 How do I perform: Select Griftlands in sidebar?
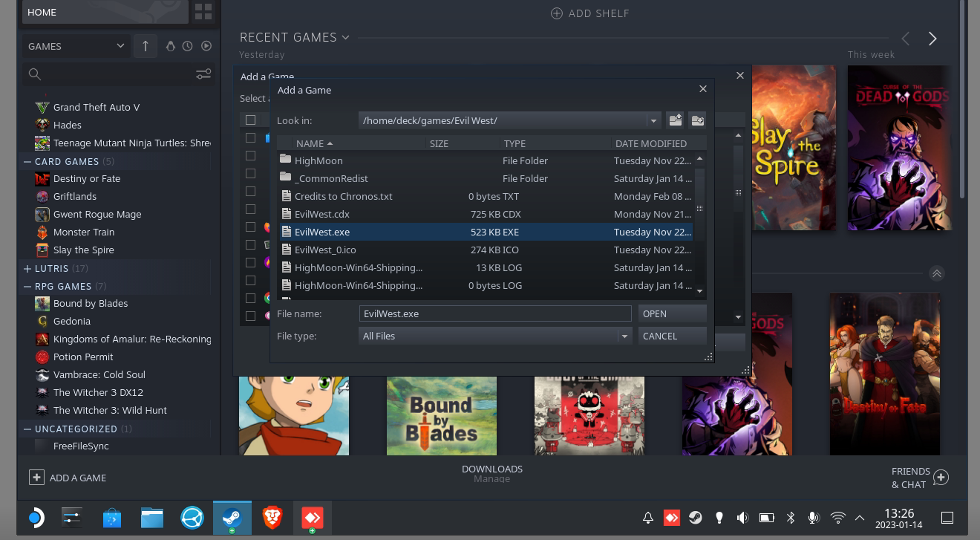(x=75, y=196)
